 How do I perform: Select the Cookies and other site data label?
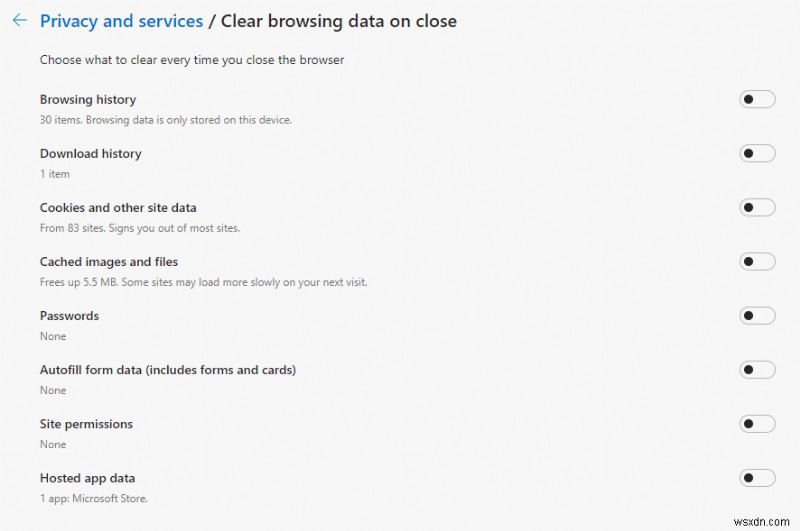pyautogui.click(x=118, y=208)
